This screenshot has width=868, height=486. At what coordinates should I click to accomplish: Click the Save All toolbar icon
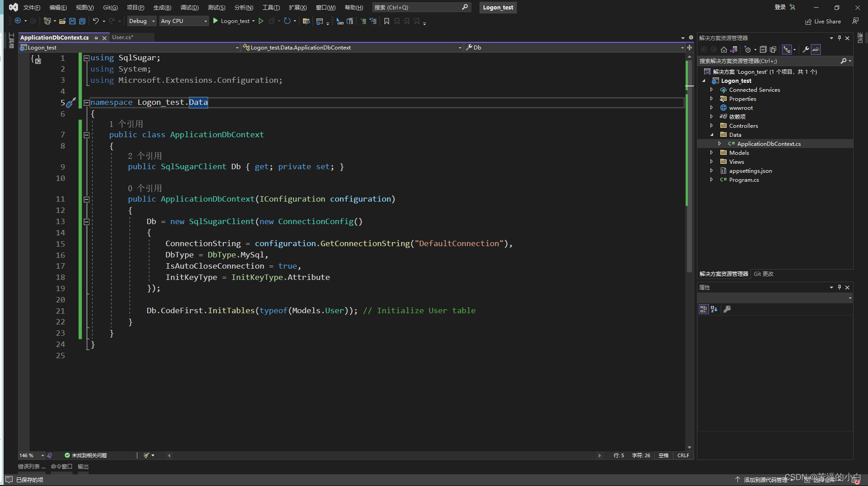tap(82, 21)
